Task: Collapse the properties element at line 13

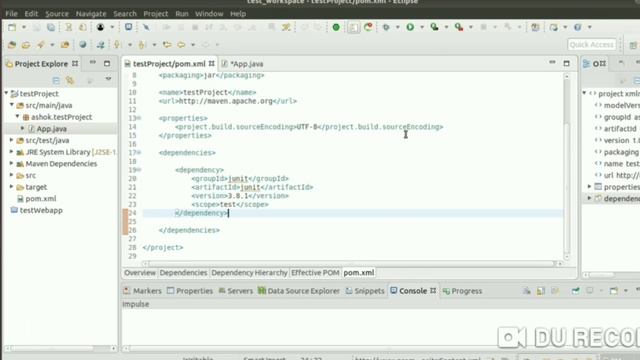Action: [139, 118]
